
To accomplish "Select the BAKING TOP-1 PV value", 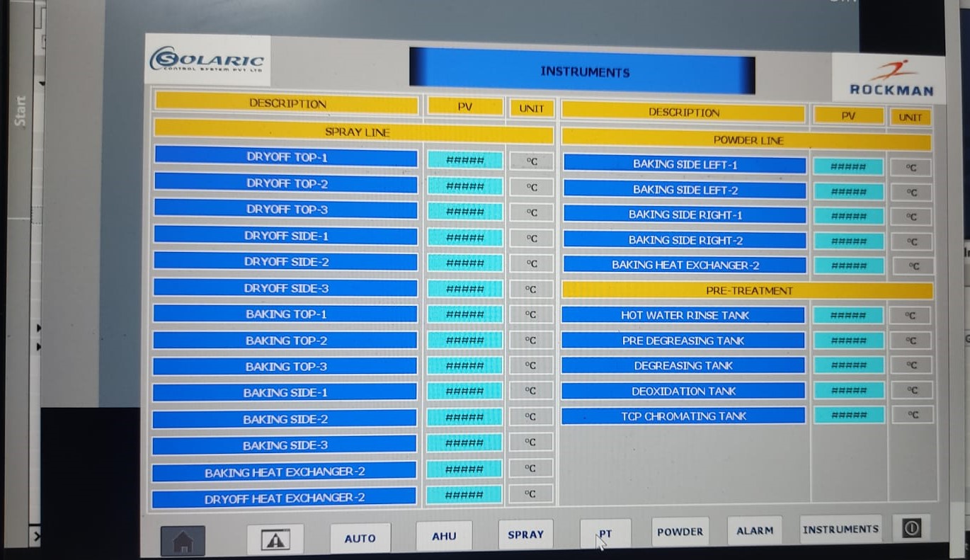I will point(465,314).
